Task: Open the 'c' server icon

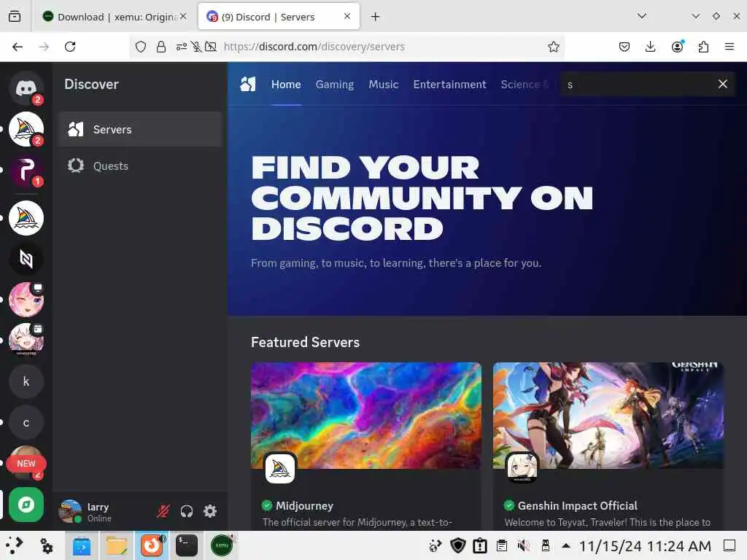Action: click(26, 422)
